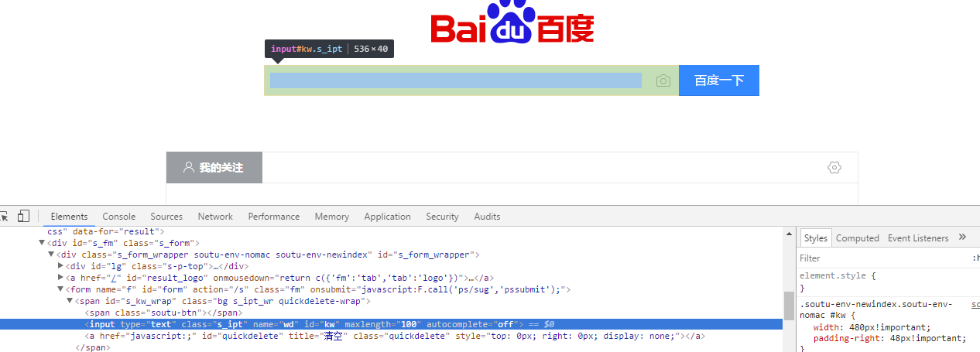Switch to the Network tab
This screenshot has width=980, height=352.
coord(215,217)
